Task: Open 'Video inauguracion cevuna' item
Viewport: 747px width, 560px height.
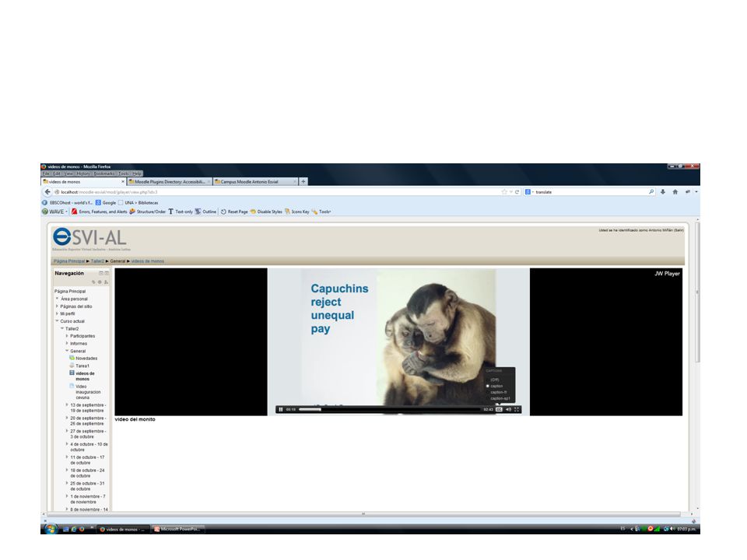Action: pyautogui.click(x=88, y=391)
